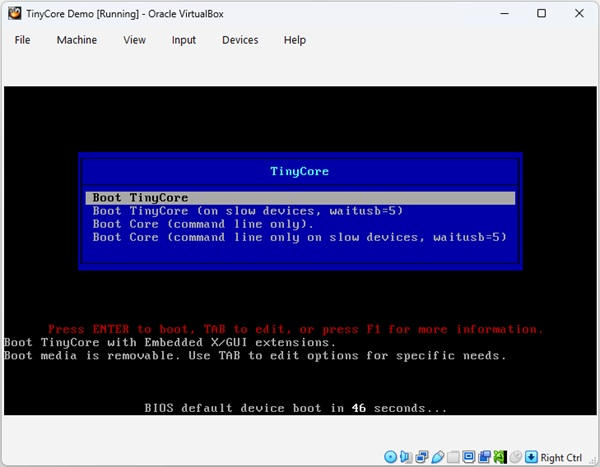Click the display monitor status icon

tap(468, 457)
